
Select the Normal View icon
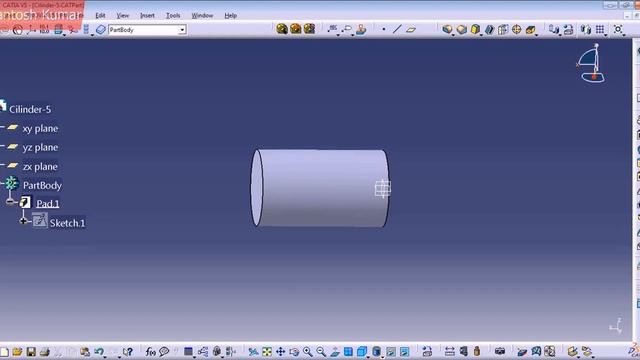335,351
